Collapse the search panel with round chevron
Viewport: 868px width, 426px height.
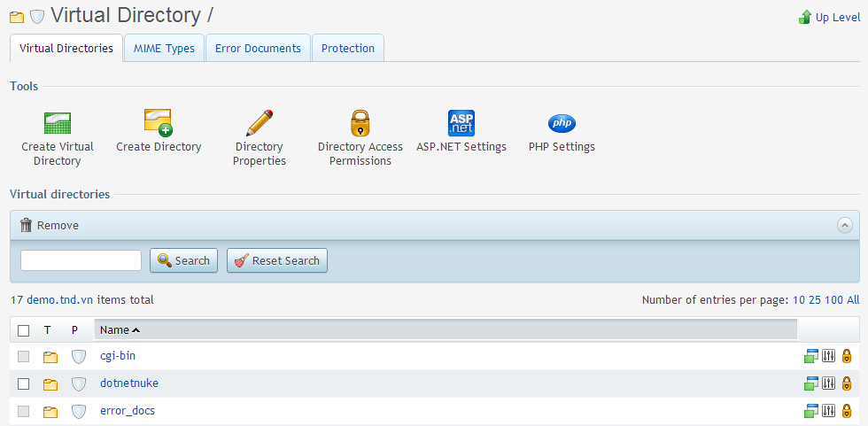[845, 225]
